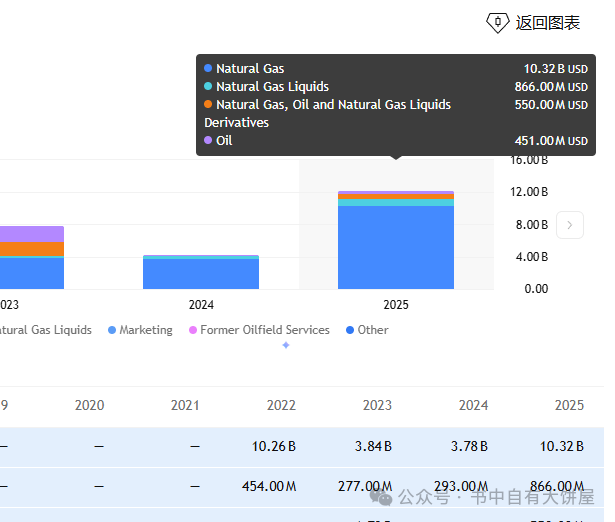615x522 pixels.
Task: Click the Marketing legend color dot
Action: 112,330
